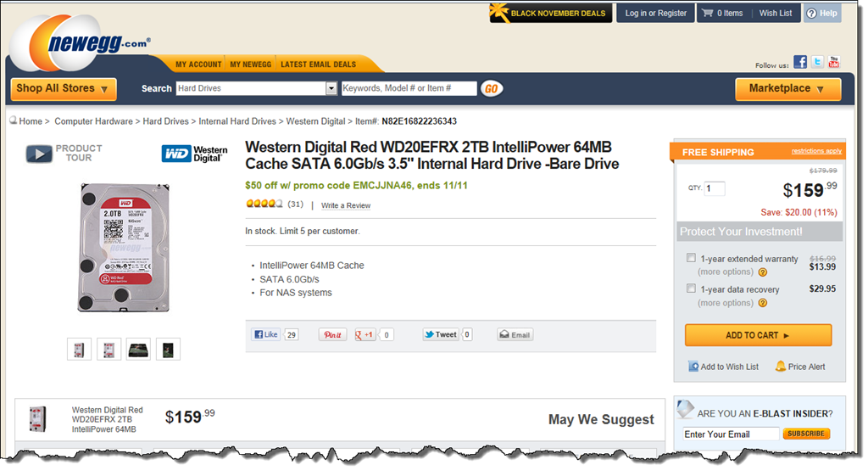Click the Western Digital brand logo

coord(194,154)
